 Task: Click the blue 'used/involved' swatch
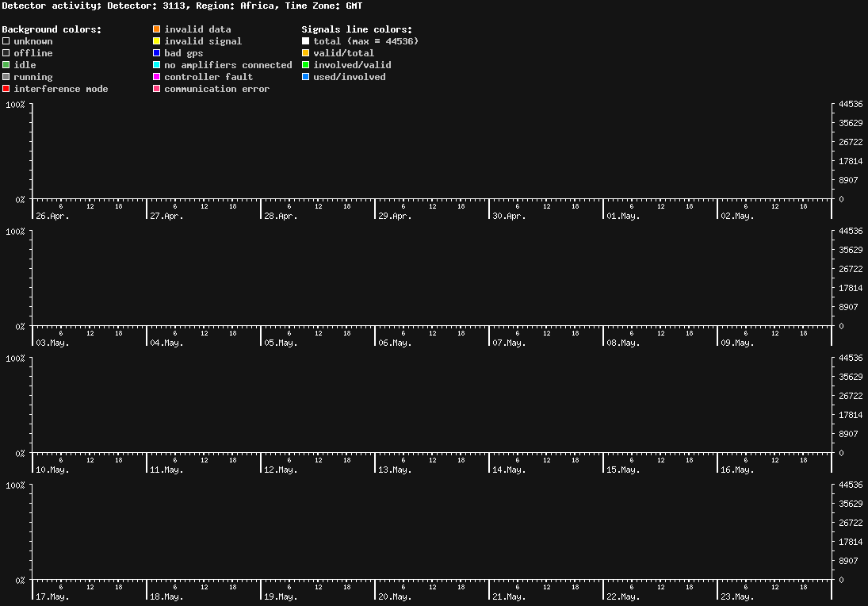(x=305, y=77)
